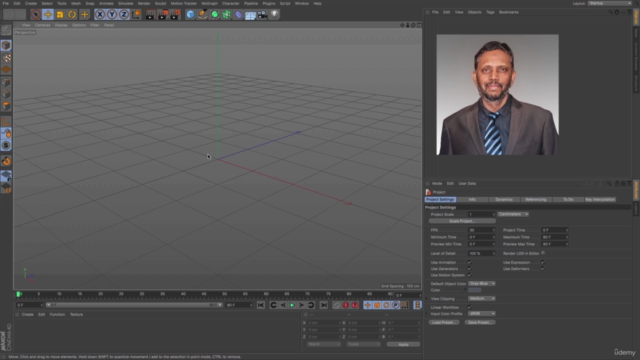Open View Clipping dropdown
Screen dimensions: 640x360
[x=482, y=299]
